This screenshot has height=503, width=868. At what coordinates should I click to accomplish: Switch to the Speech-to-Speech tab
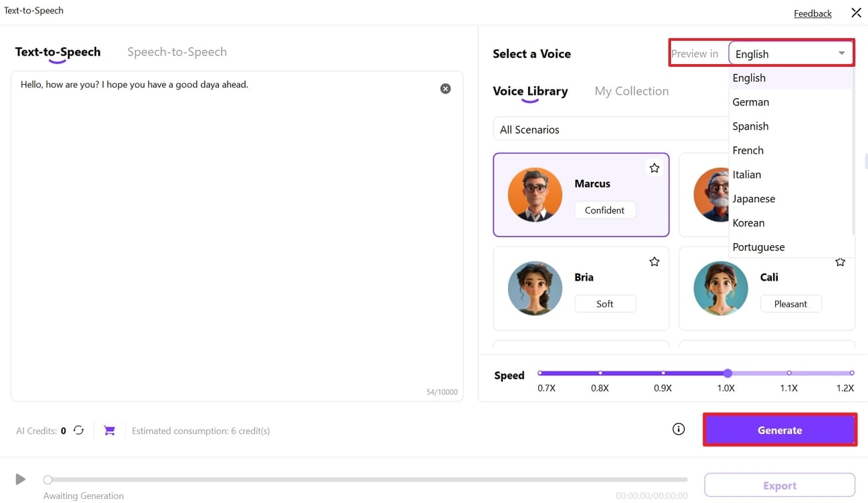(x=177, y=52)
